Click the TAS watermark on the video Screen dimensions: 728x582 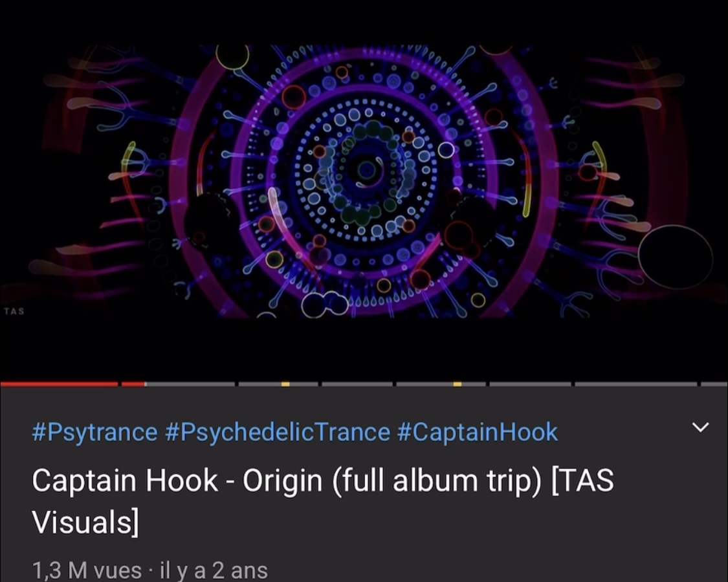pos(14,311)
